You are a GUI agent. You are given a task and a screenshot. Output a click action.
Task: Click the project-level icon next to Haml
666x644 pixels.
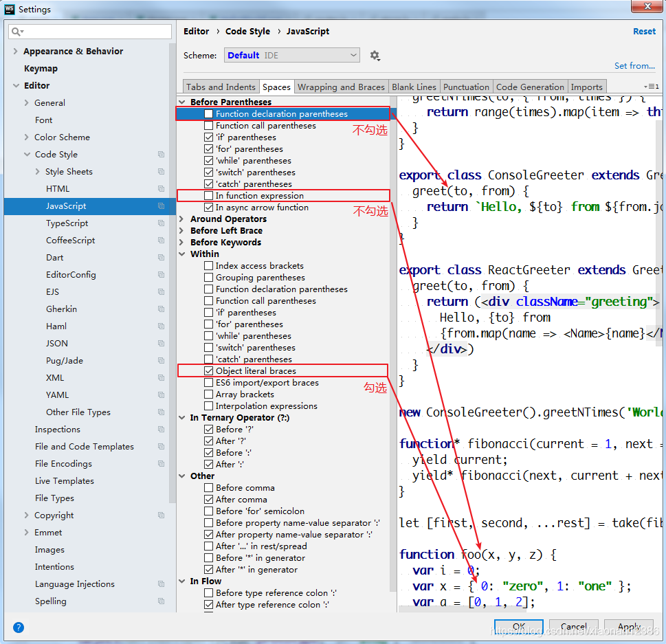[x=161, y=326]
